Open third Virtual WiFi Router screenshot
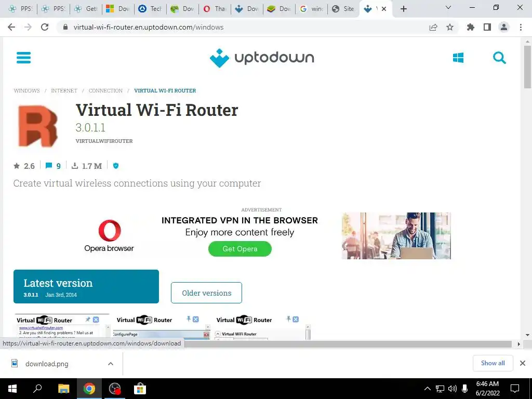This screenshot has height=399, width=532. tap(262, 327)
